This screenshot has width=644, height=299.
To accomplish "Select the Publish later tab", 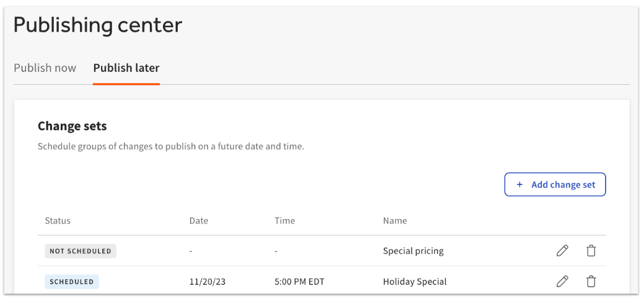I will pos(126,68).
